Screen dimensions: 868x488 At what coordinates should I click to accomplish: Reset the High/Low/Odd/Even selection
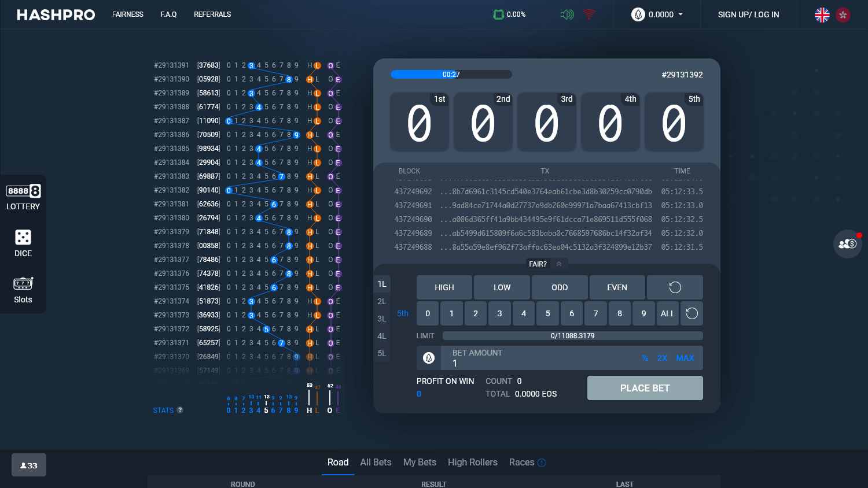(x=675, y=287)
